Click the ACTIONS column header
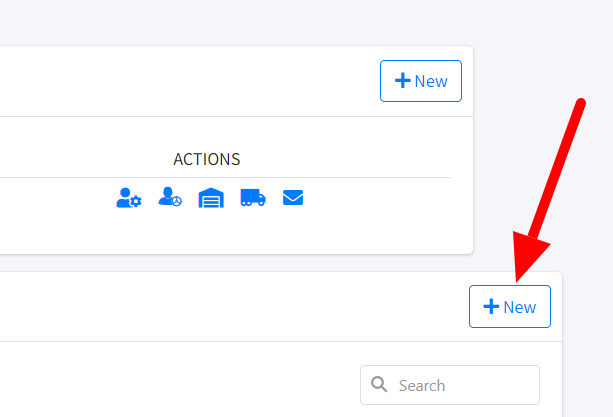 207,159
